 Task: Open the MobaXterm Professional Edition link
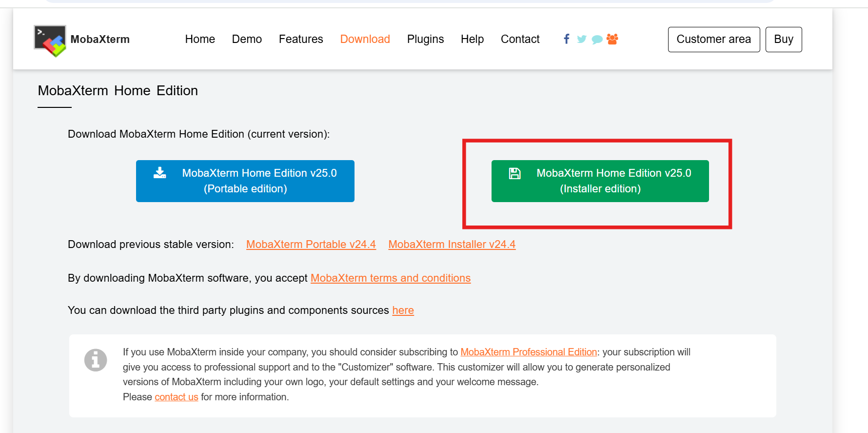point(529,352)
